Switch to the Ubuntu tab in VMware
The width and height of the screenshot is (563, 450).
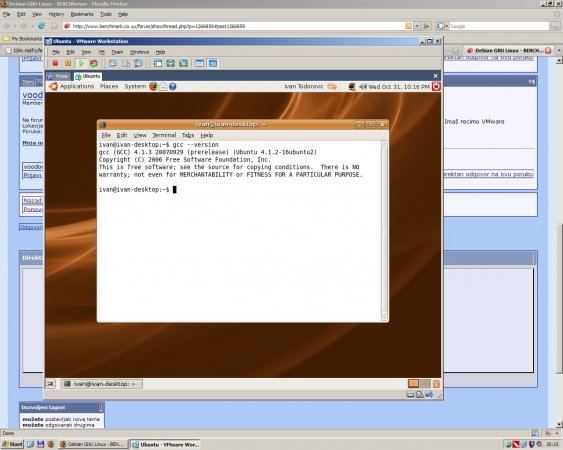[x=88, y=76]
